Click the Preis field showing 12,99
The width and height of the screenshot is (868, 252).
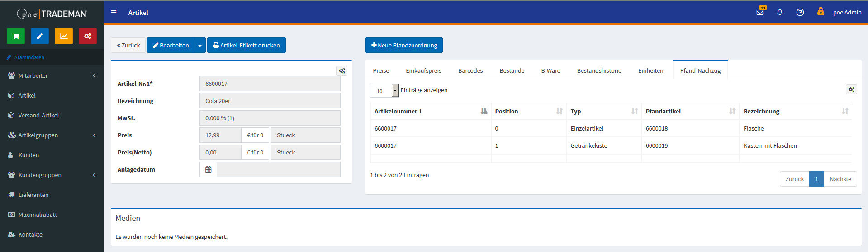click(x=220, y=135)
